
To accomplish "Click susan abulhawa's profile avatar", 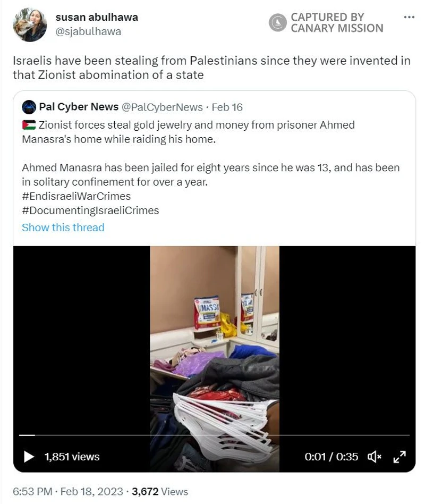I will click(30, 25).
